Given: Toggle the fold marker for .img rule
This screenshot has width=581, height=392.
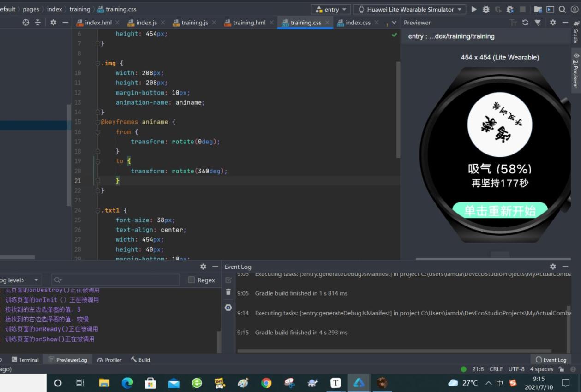Looking at the screenshot, I should pos(98,63).
